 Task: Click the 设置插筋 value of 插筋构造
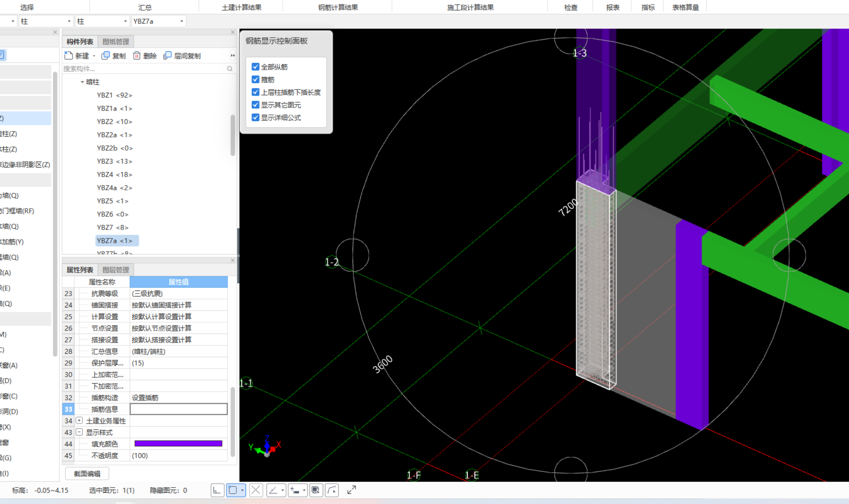[x=179, y=398]
